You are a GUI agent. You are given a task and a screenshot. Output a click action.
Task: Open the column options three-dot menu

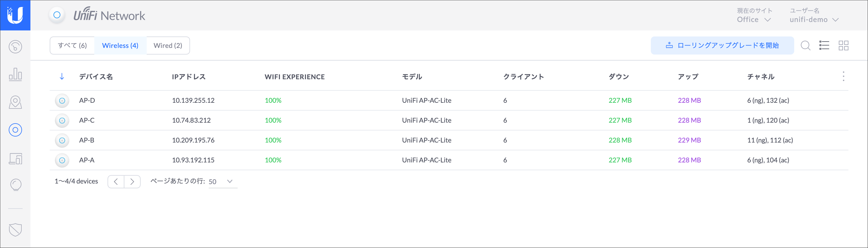pos(843,77)
